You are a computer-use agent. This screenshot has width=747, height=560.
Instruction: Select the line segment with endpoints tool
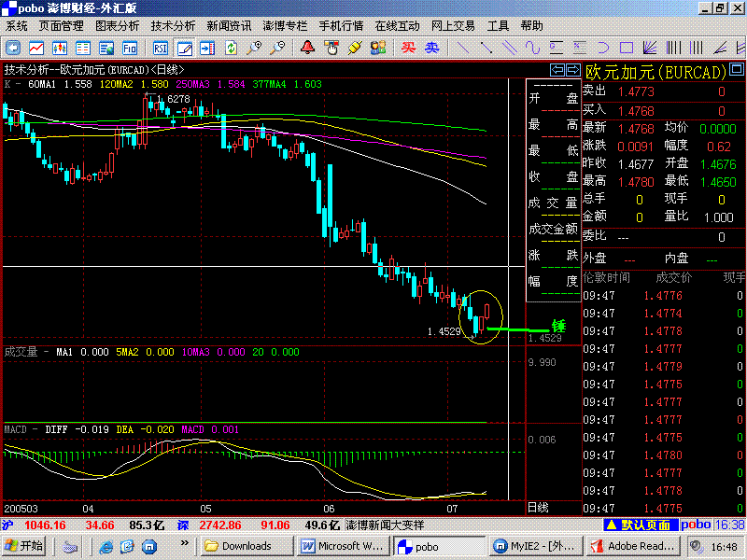pos(486,49)
